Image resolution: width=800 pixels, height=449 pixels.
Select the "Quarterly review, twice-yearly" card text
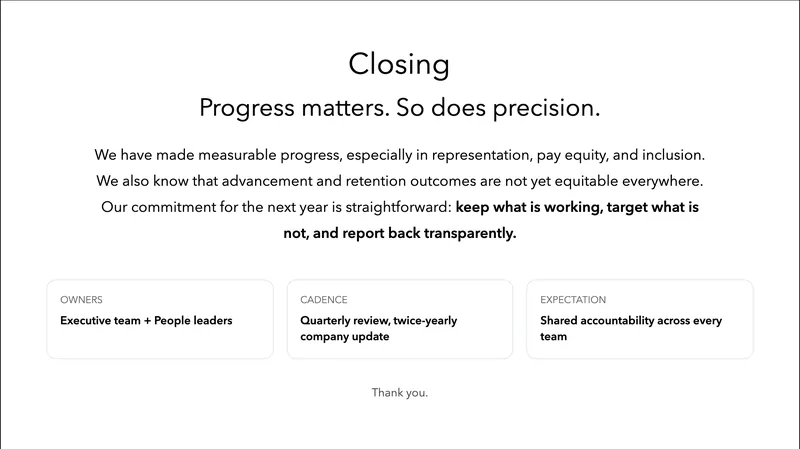pos(386,321)
